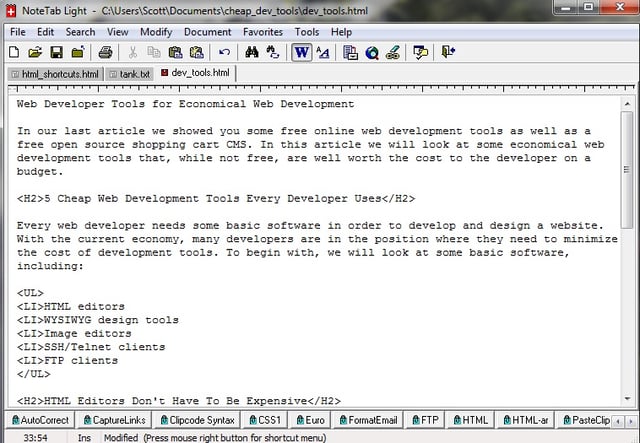Image resolution: width=640 pixels, height=443 pixels.
Task: Open the FTP clip library
Action: tap(425, 420)
